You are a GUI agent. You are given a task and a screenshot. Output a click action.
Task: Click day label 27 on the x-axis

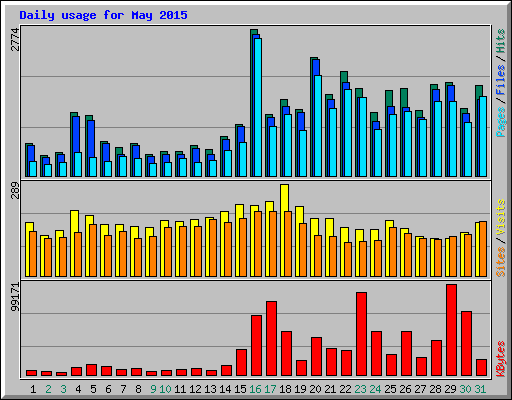tap(420, 389)
